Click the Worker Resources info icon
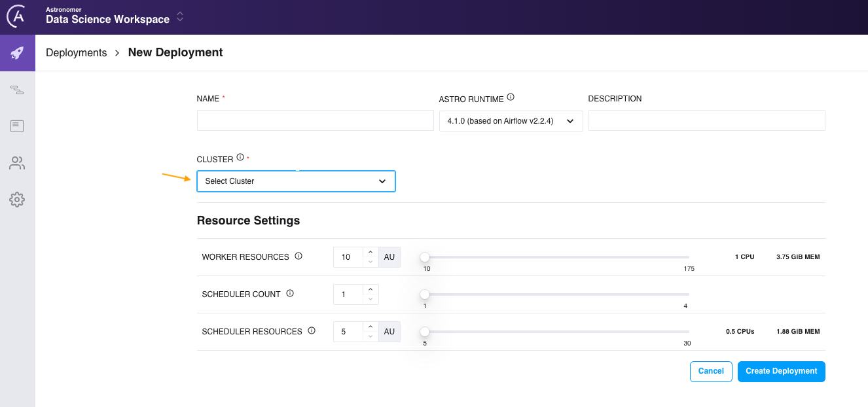This screenshot has width=868, height=407. pos(298,257)
